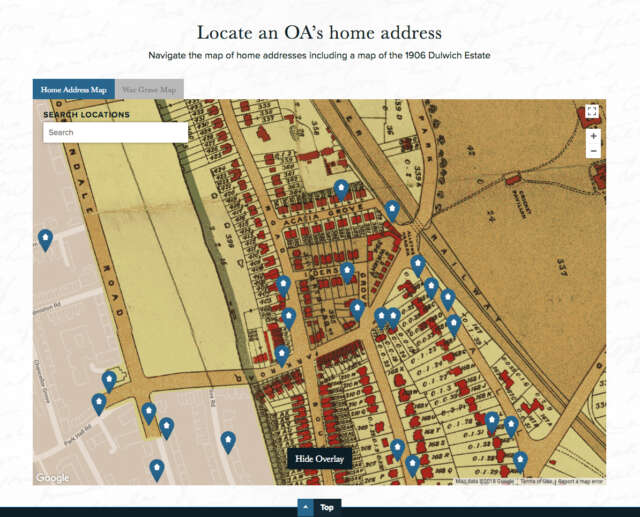Screen dimensions: 640x517
Task: Open the Google logo link
Action: coord(52,477)
